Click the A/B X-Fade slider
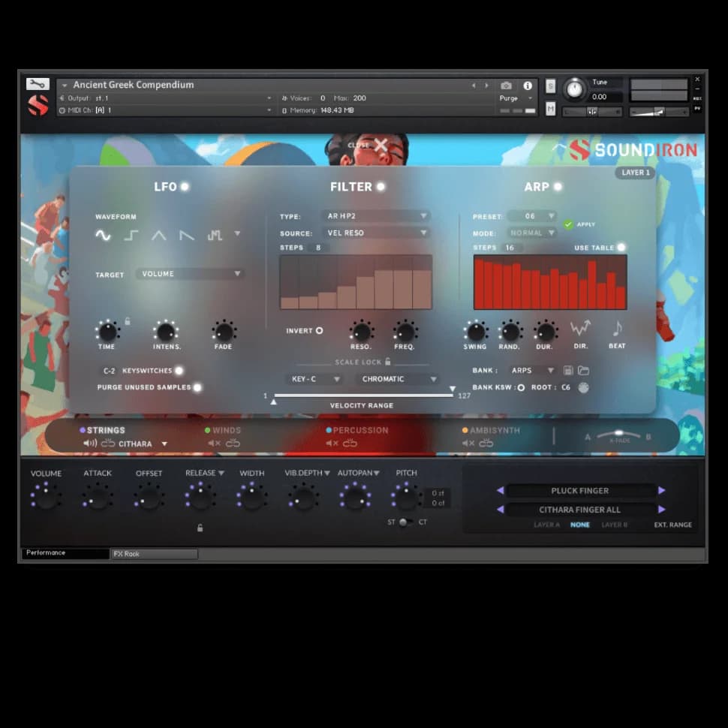Image resolution: width=728 pixels, height=728 pixels. pyautogui.click(x=618, y=435)
